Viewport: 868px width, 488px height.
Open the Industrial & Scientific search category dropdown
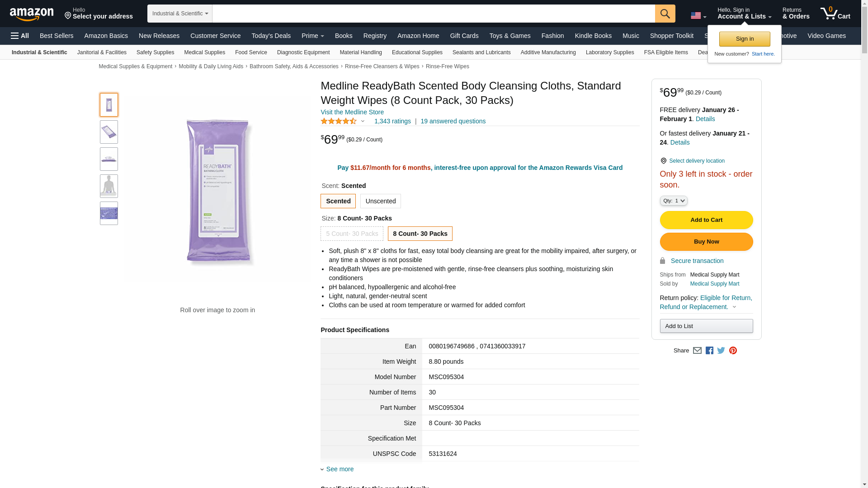point(179,14)
